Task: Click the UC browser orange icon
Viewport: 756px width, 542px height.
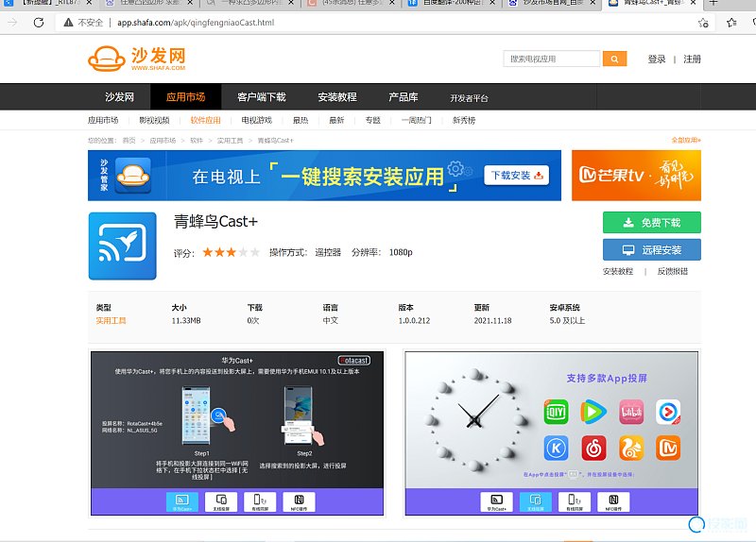Action: point(631,449)
